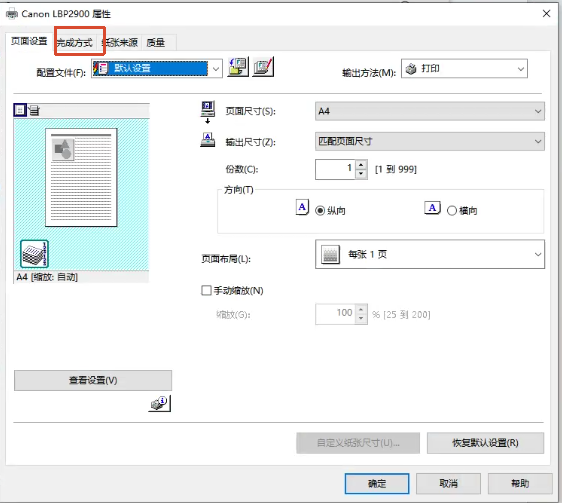
Task: Click the page layout icon in dropdown
Action: pyautogui.click(x=330, y=255)
